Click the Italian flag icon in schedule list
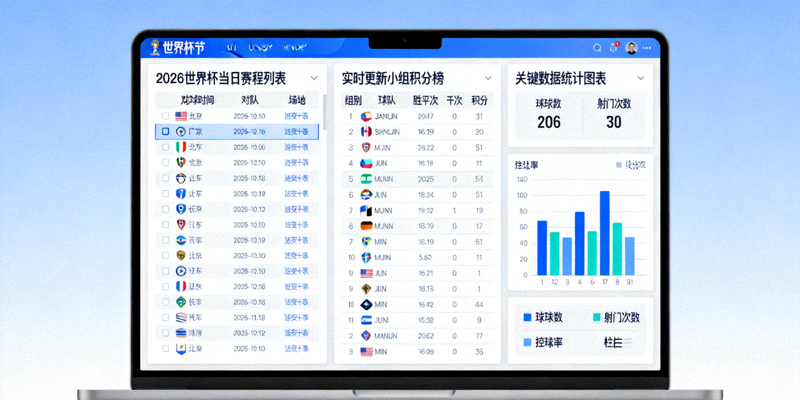 point(181,147)
